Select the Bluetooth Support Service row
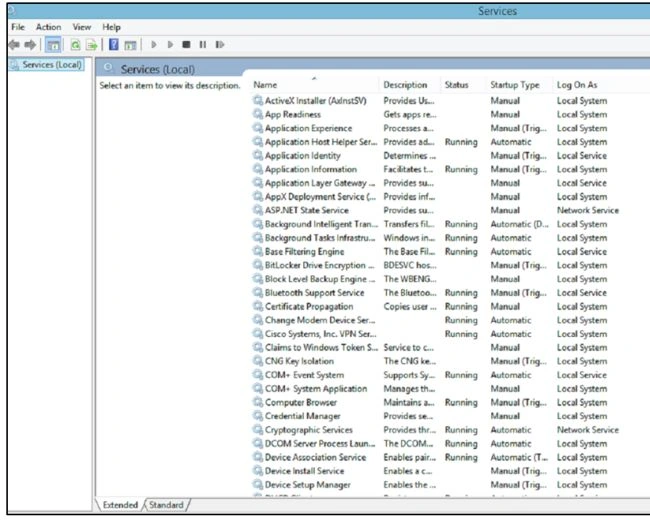The height and width of the screenshot is (520, 650). [x=435, y=293]
